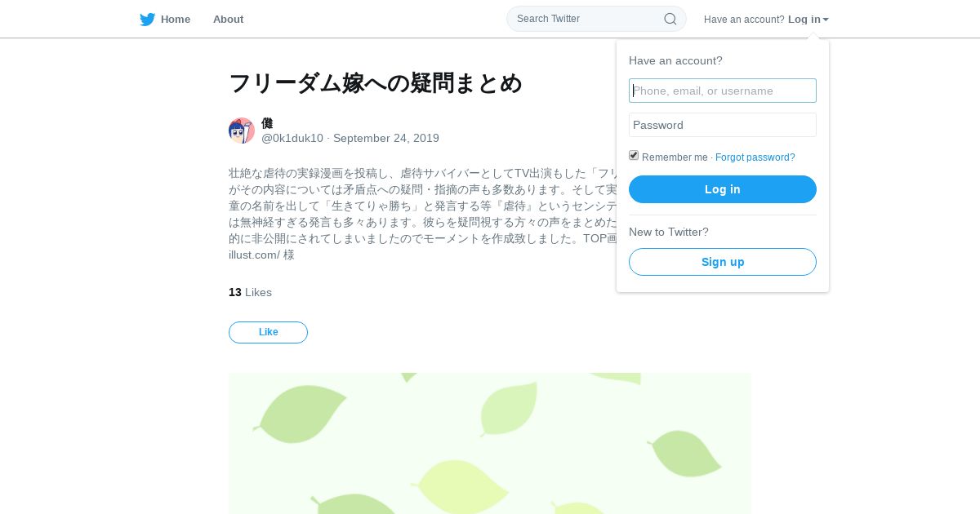
Task: Open the @0k1duk10 profile handle
Action: pos(292,138)
